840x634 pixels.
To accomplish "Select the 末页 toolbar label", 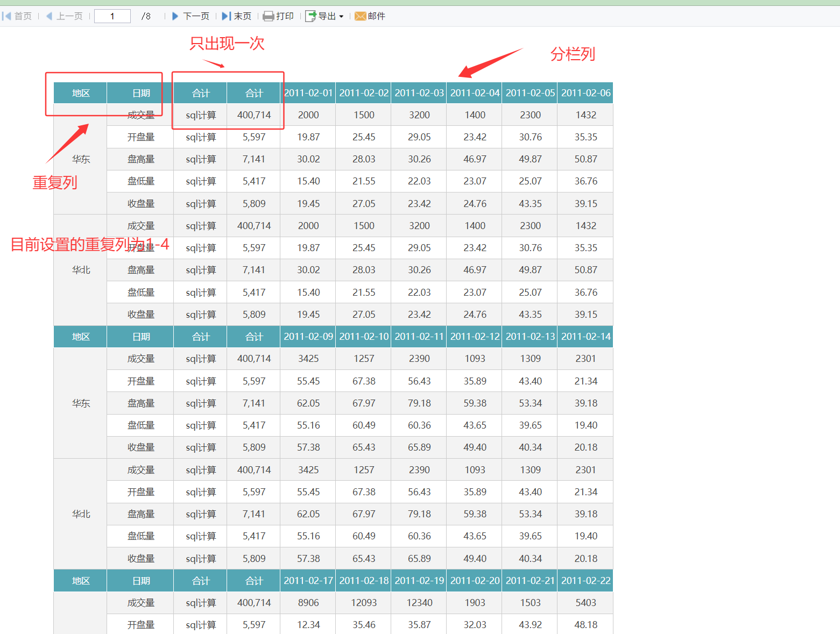I will click(243, 16).
